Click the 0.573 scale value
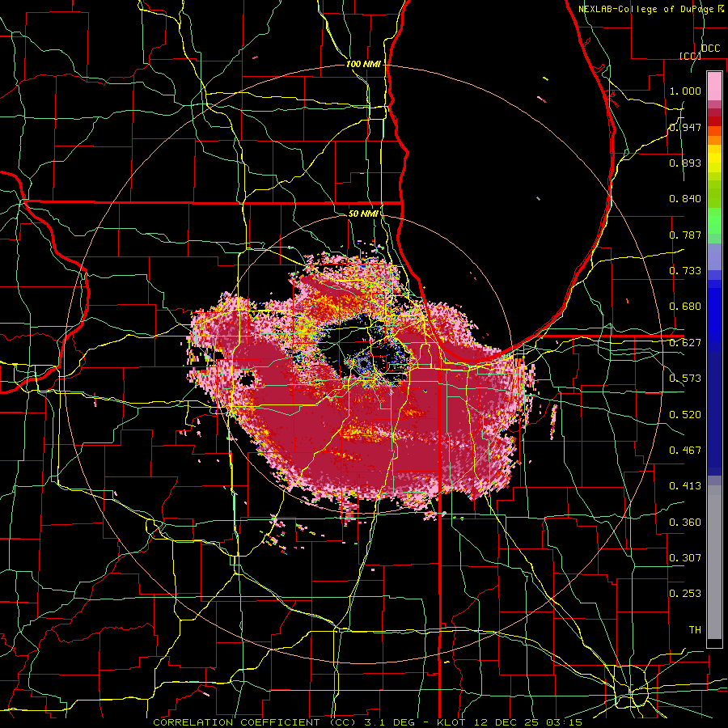The height and width of the screenshot is (728, 728). (x=685, y=379)
